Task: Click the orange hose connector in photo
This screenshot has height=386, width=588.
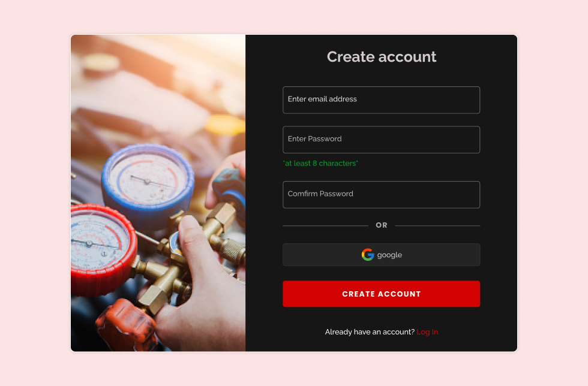Action: 127,324
